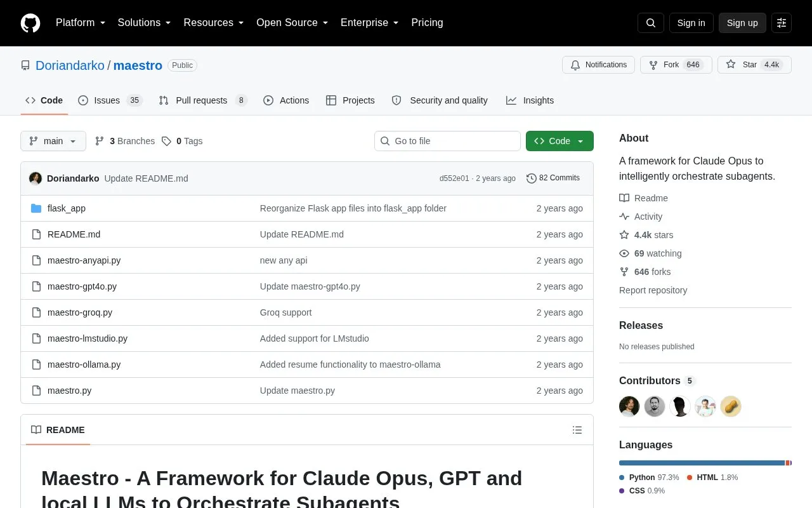Open the Doriandarko owner link
The image size is (812, 508).
70,65
